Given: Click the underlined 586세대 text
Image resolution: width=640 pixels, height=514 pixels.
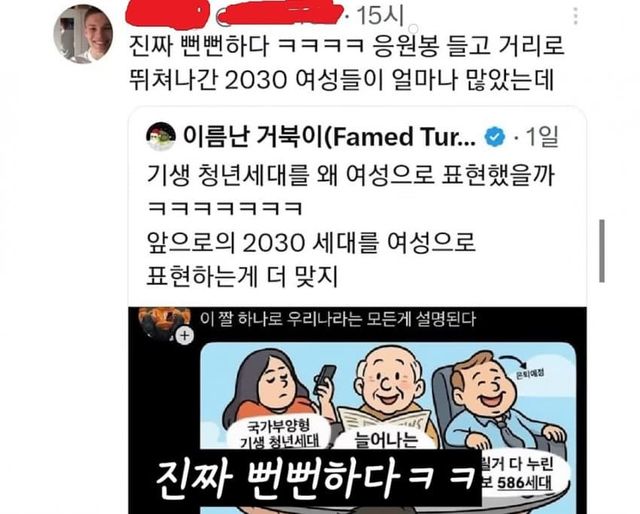Looking at the screenshot, I should 524,483.
